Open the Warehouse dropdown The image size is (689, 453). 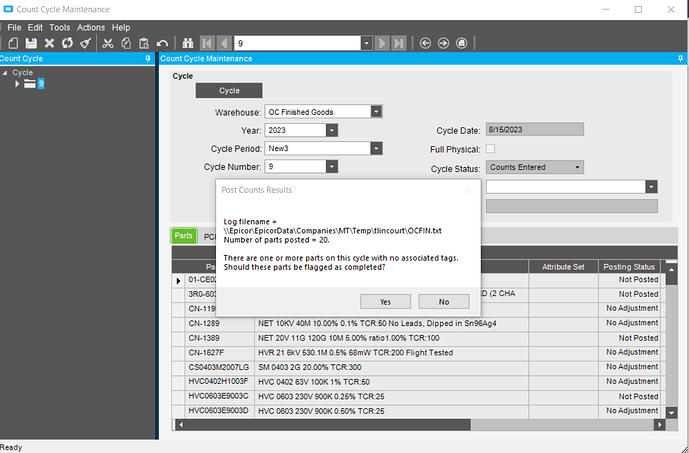click(x=376, y=112)
